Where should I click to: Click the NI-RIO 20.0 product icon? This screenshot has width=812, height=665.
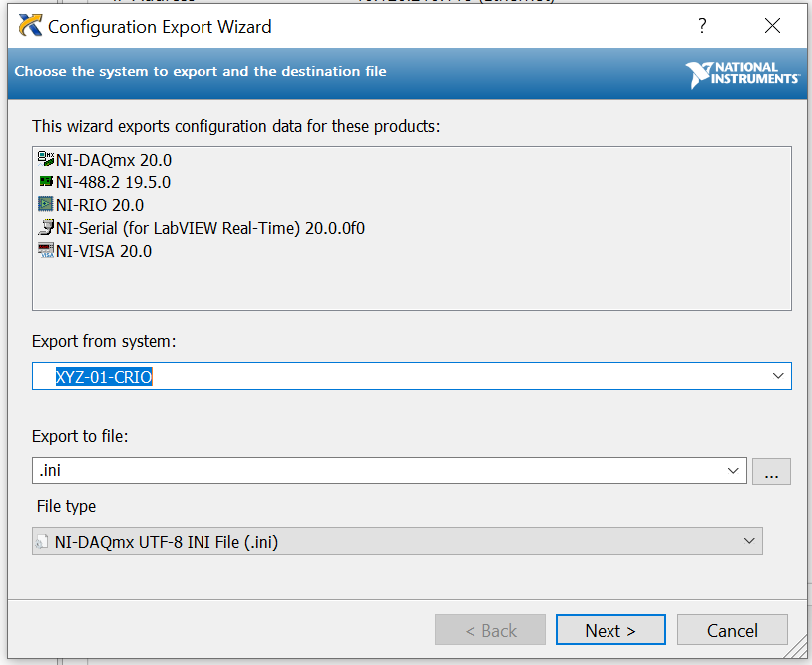tap(46, 204)
